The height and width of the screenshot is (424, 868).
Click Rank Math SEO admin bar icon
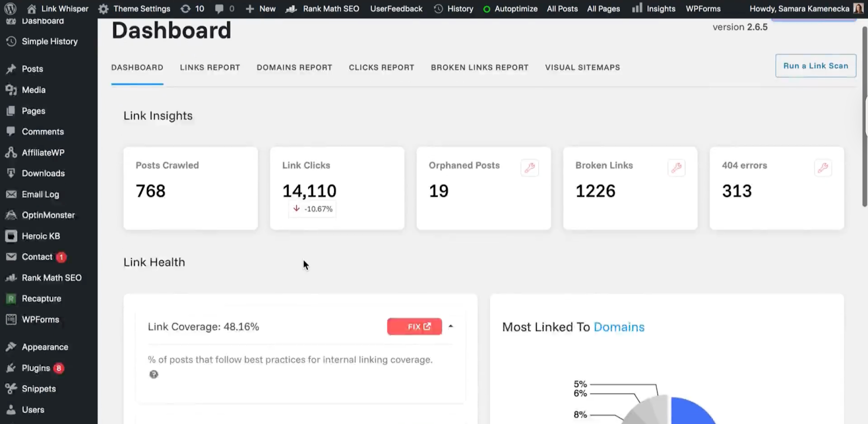click(x=291, y=9)
